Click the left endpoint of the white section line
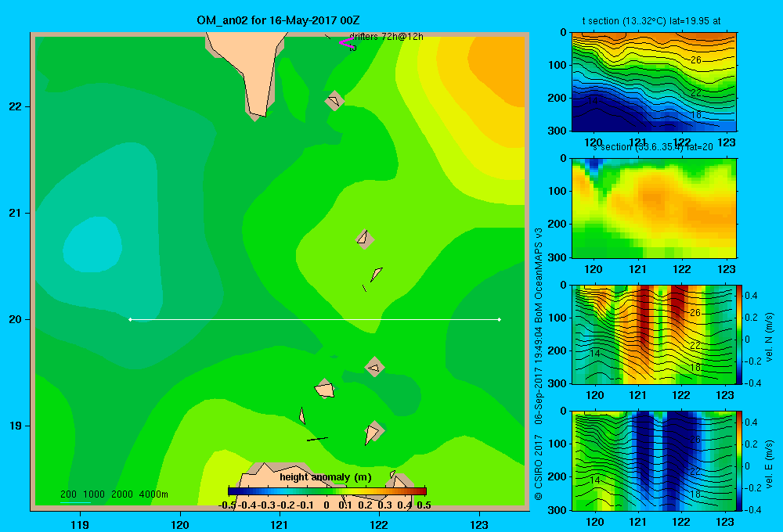Screen dimensions: 783x532 coord(130,319)
